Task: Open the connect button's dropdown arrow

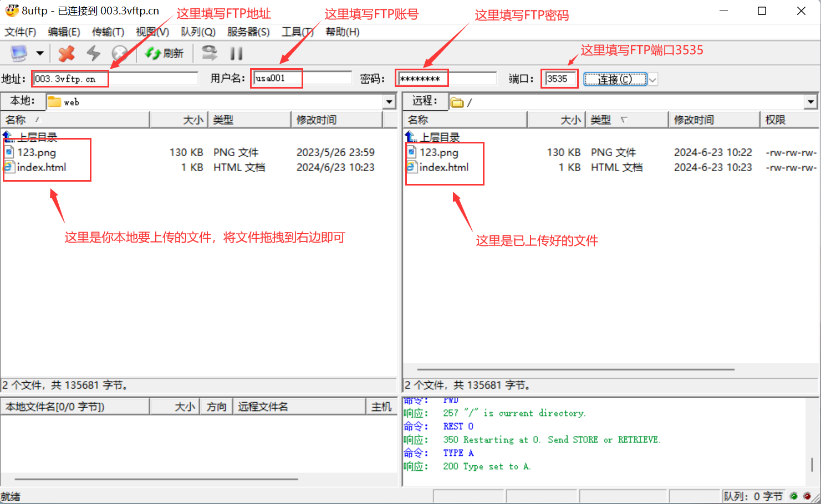Action: (652, 79)
